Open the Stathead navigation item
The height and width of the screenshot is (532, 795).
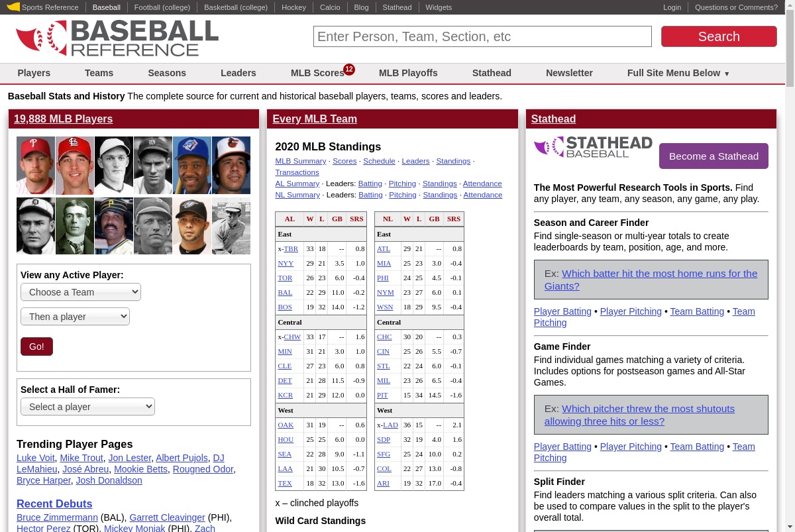[492, 73]
